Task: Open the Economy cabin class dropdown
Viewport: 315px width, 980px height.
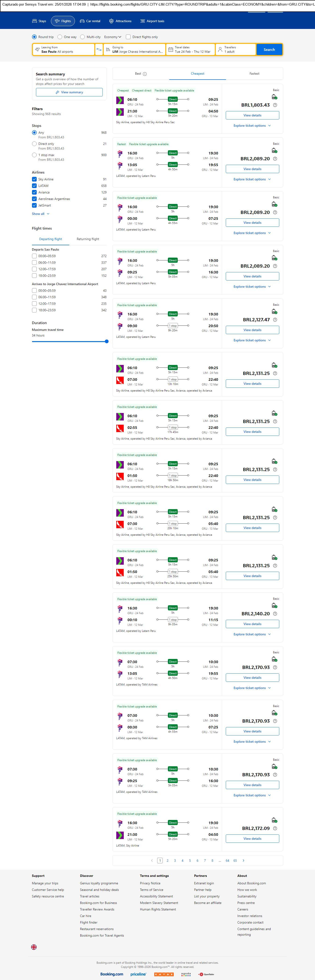Action: coord(113,37)
